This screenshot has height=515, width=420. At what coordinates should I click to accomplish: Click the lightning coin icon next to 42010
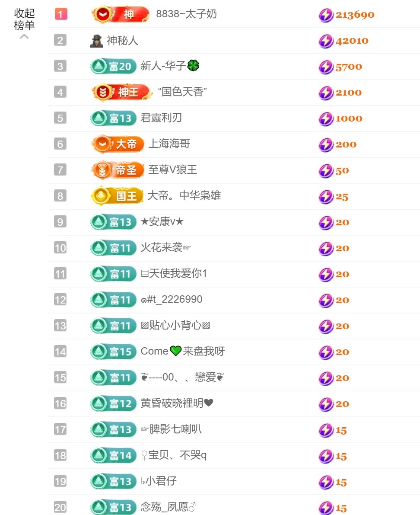pos(326,41)
